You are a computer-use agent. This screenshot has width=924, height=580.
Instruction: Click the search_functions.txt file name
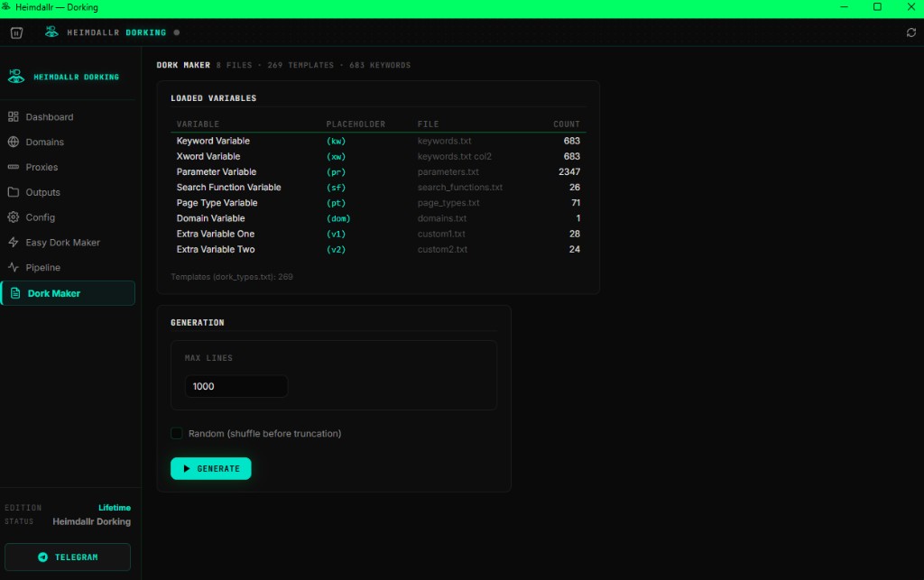coord(459,188)
